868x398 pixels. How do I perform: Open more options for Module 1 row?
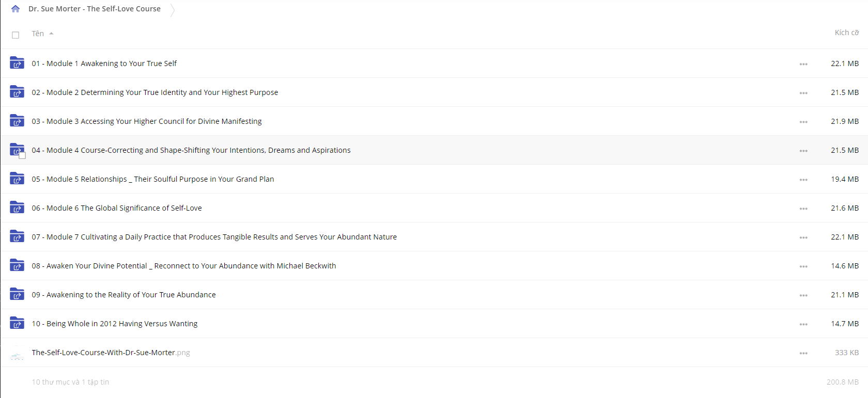point(803,64)
